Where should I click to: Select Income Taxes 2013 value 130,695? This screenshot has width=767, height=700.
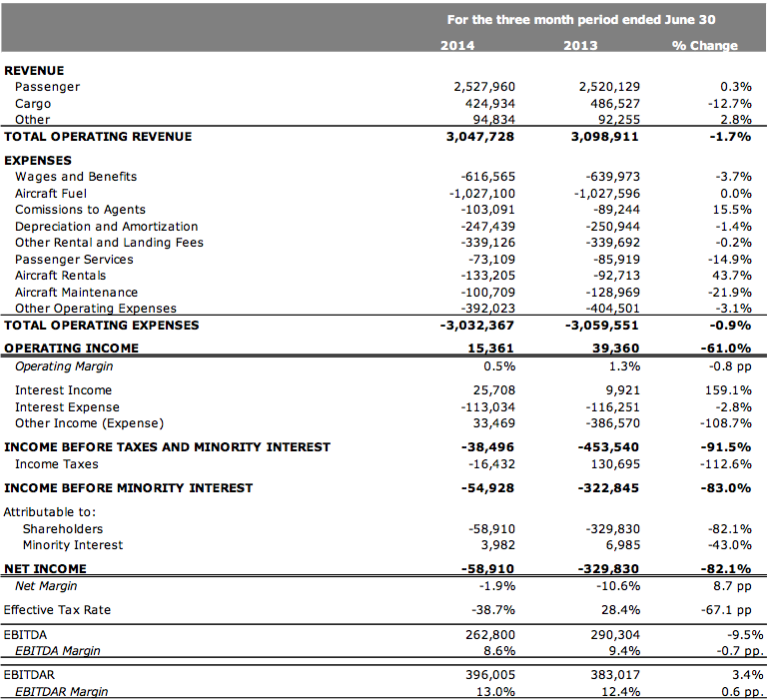615,464
